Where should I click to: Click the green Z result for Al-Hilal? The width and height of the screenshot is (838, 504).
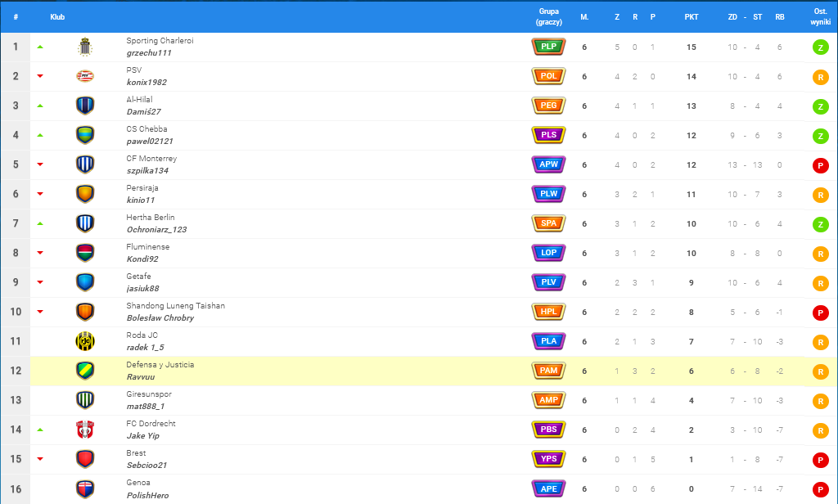pyautogui.click(x=820, y=106)
